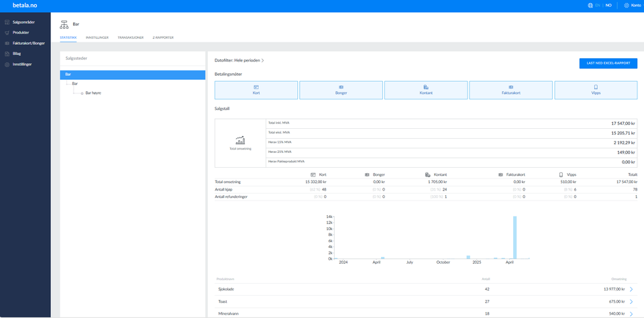Click the tallest bar in the sales chart
The image size is (644, 318).
pyautogui.click(x=515, y=237)
